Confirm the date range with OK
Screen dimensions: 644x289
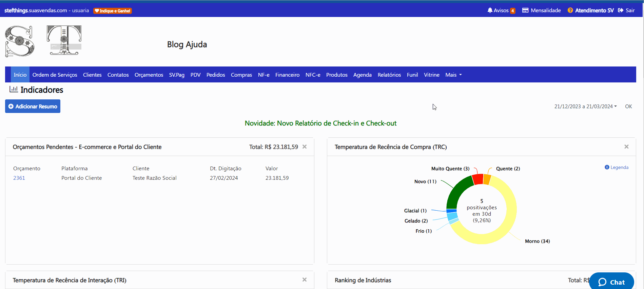pyautogui.click(x=628, y=107)
